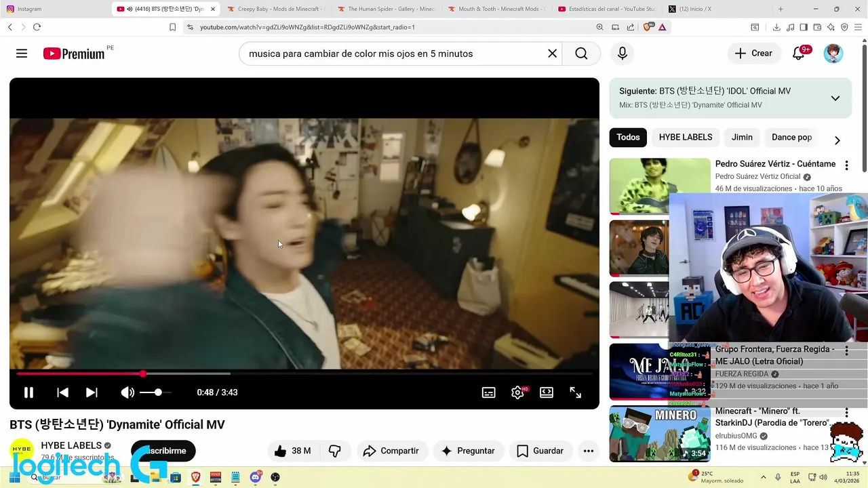Open the Brave main hamburger menu
The image size is (868, 488).
tap(858, 27)
